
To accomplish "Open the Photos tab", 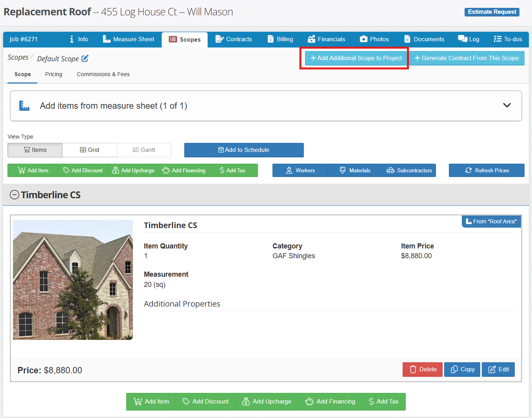I will pos(374,39).
